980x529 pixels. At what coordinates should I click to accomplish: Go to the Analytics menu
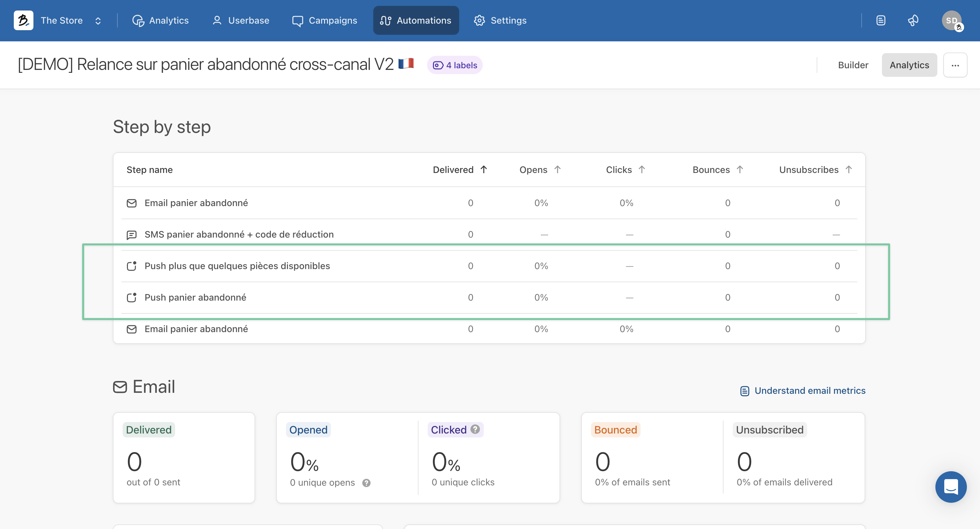(x=160, y=21)
